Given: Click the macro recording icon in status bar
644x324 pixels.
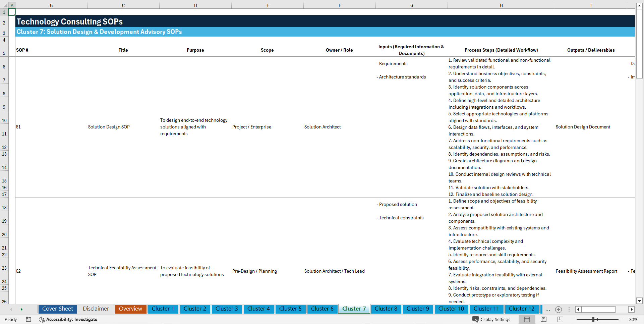Looking at the screenshot, I should click(x=28, y=319).
